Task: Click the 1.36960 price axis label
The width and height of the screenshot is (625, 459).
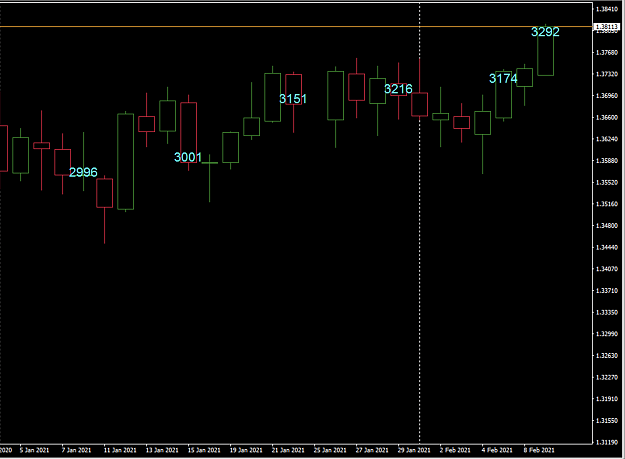Action: tap(607, 96)
